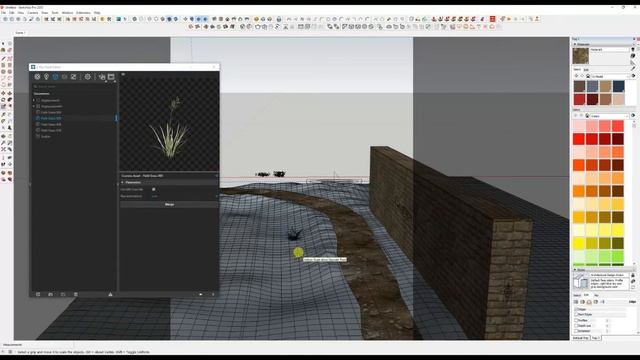
Task: Click Zoom Extents tool
Action: pos(3,149)
